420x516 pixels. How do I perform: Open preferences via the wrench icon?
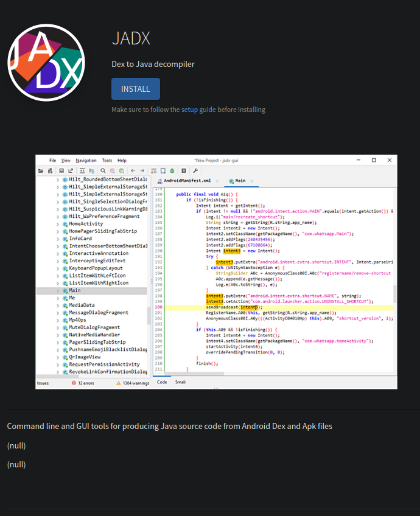(195, 171)
